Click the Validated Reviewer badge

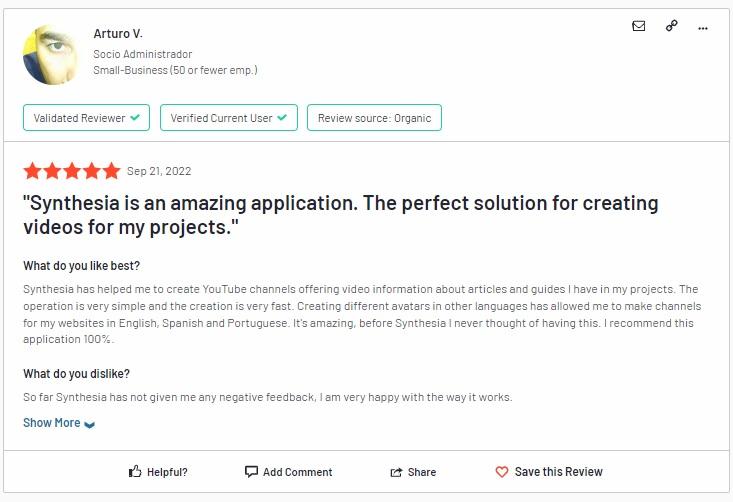click(x=86, y=118)
